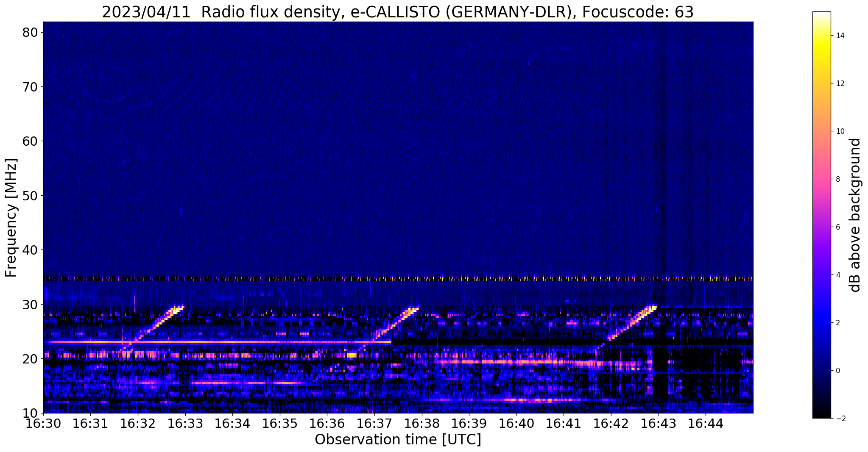Click the 40 MHz frequency tick label
The image size is (868, 452).
pos(31,250)
